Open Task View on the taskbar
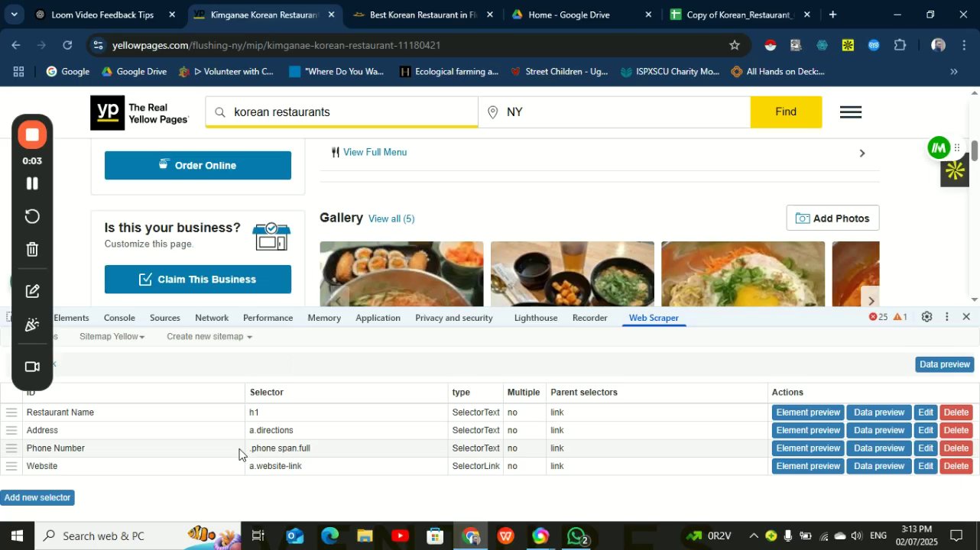The width and height of the screenshot is (980, 550). (x=258, y=536)
